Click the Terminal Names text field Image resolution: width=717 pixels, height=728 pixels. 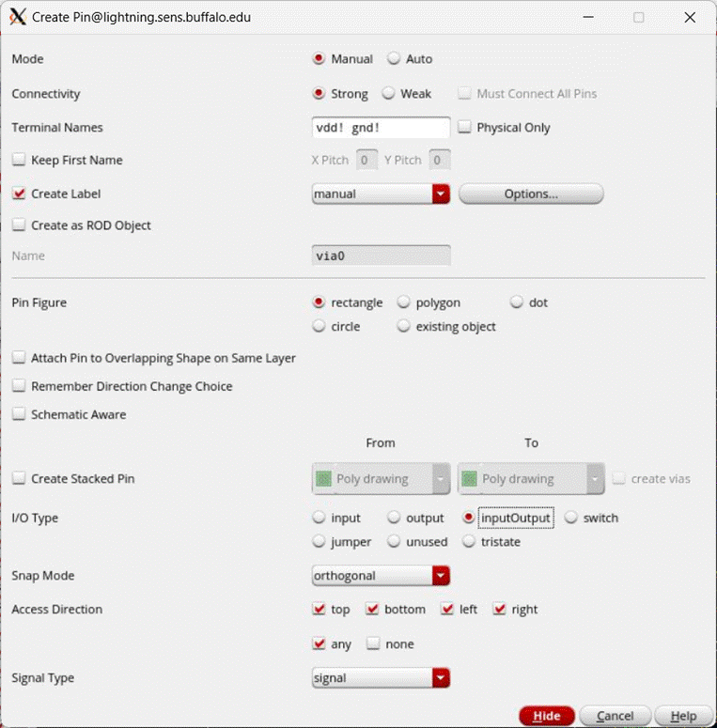381,128
